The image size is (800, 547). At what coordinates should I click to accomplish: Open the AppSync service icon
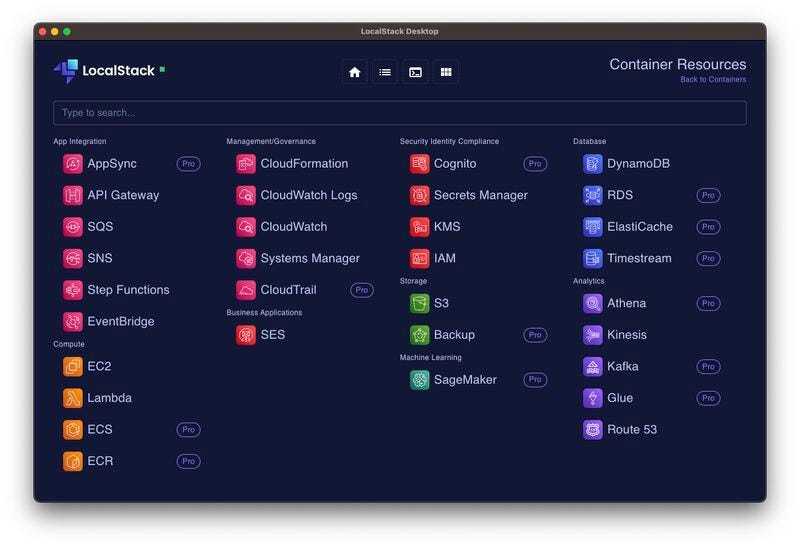coord(72,164)
